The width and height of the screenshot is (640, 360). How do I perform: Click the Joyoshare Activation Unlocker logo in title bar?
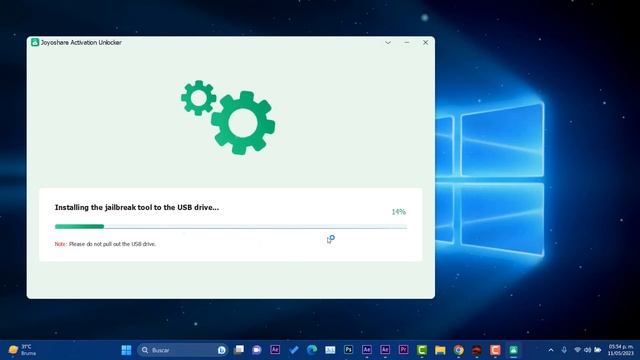click(x=35, y=42)
